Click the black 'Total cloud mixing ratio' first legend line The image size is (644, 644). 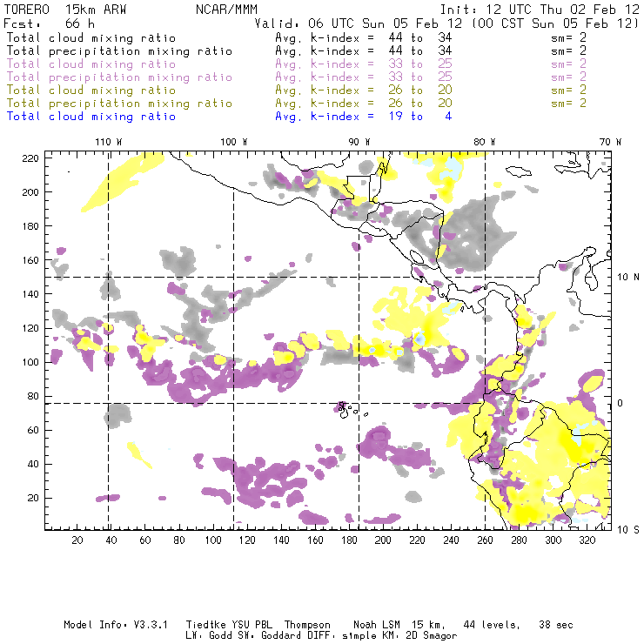(x=91, y=37)
